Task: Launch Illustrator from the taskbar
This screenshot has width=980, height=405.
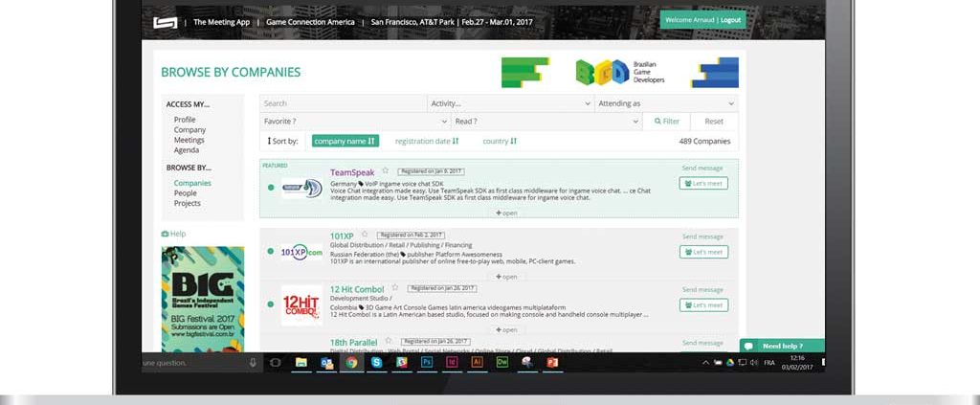Action: [477, 363]
